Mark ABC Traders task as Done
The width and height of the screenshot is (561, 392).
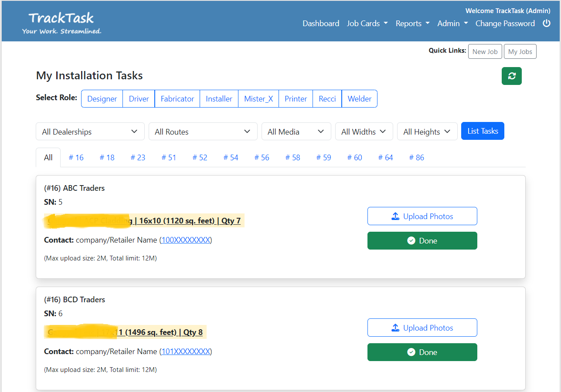tap(422, 241)
